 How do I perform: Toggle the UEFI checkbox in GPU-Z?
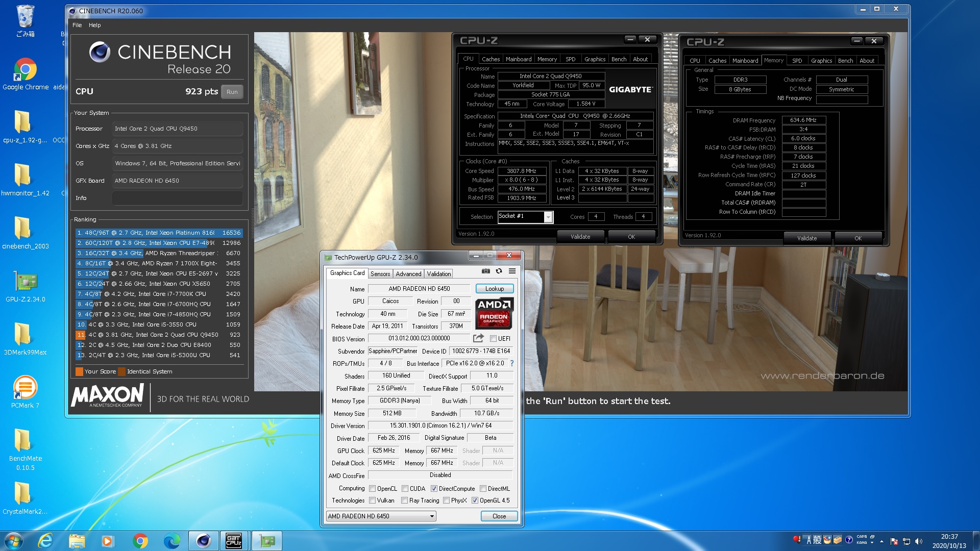pos(493,339)
